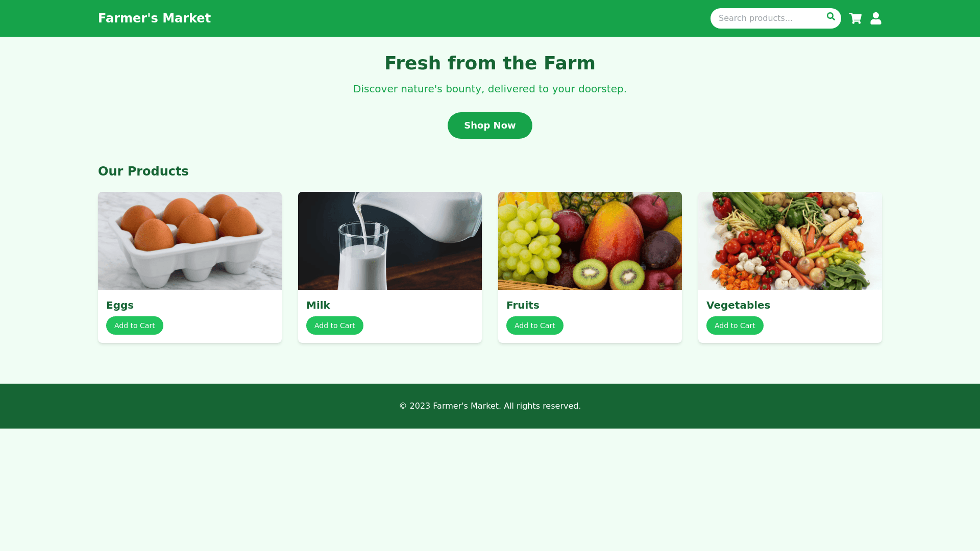
Task: Select the Milk product title
Action: (x=318, y=305)
